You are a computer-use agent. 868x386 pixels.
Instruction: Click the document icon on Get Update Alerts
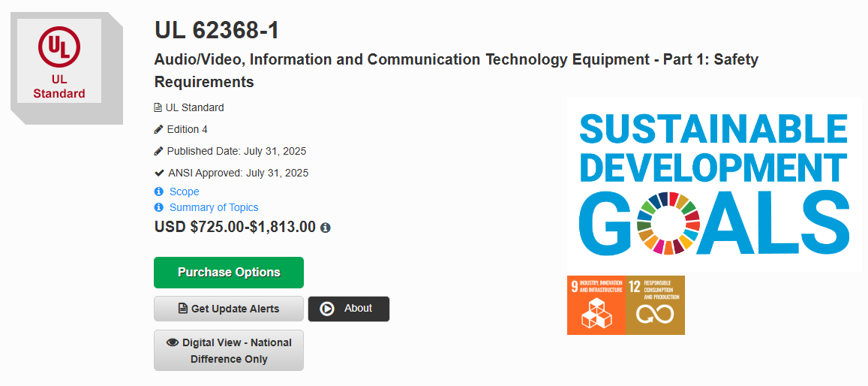(183, 309)
